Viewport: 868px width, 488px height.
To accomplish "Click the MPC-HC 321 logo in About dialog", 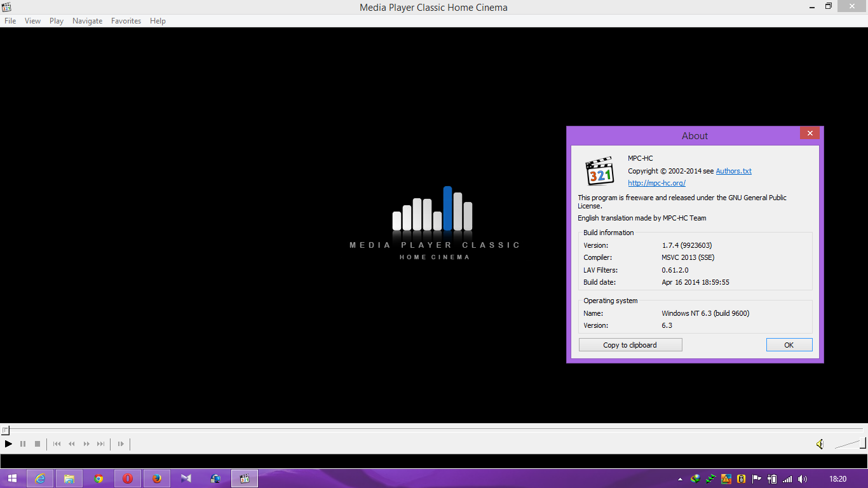I will coord(599,171).
